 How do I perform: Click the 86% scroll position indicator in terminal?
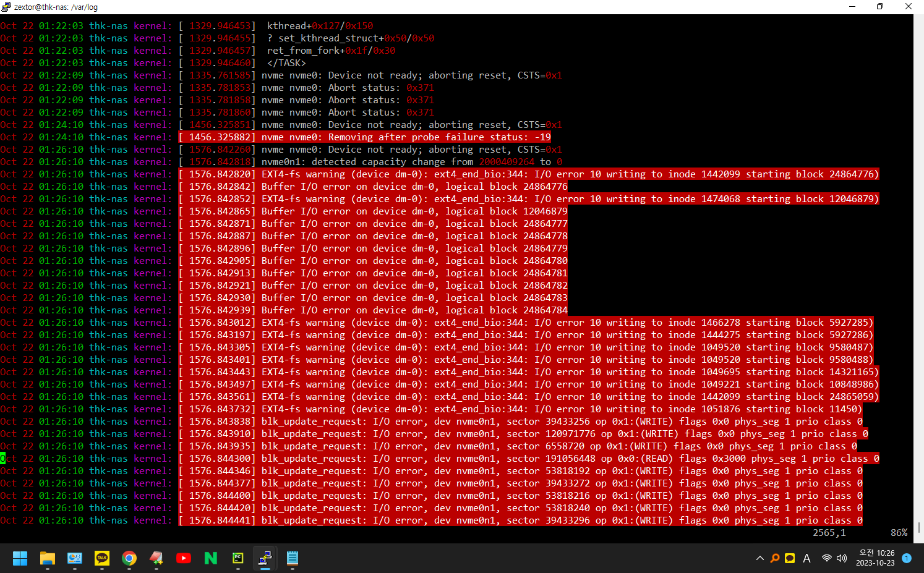[899, 532]
